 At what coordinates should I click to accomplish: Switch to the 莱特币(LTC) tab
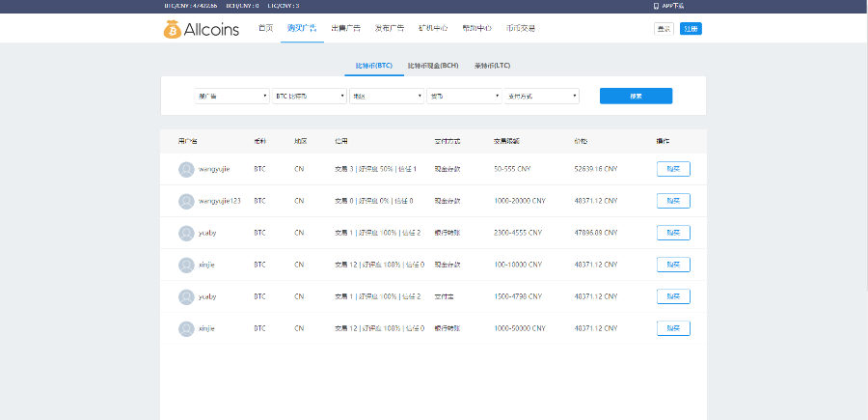click(x=492, y=66)
